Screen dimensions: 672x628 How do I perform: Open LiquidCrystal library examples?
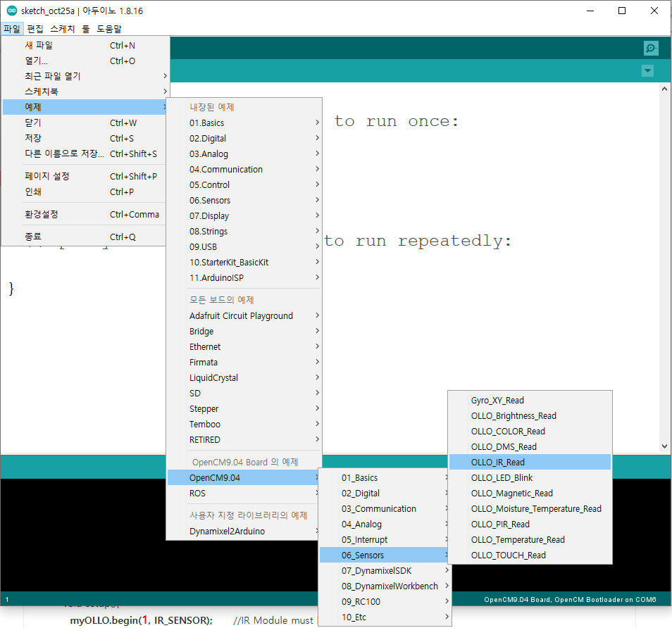[244, 378]
